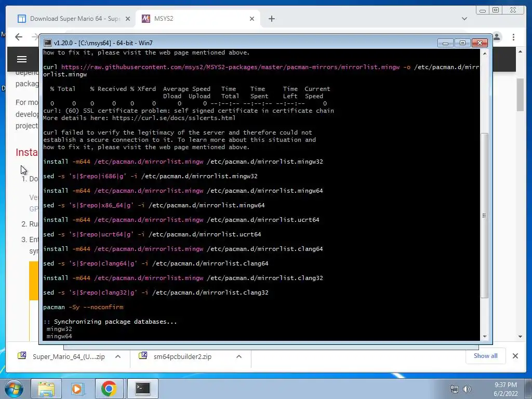Close the MSYS2 terminal window
Viewport: 532px width, 399px height.
480,43
